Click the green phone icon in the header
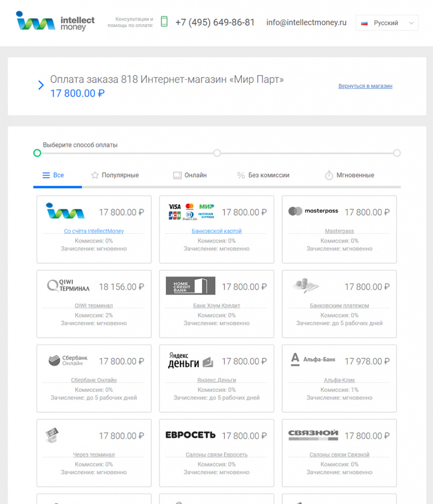This screenshot has height=504, width=433. 164,22
